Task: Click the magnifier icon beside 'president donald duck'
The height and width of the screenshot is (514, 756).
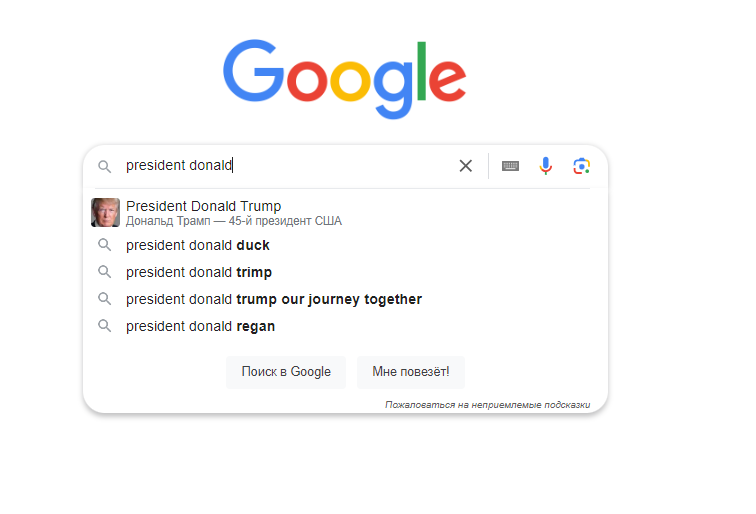Action: pos(103,245)
